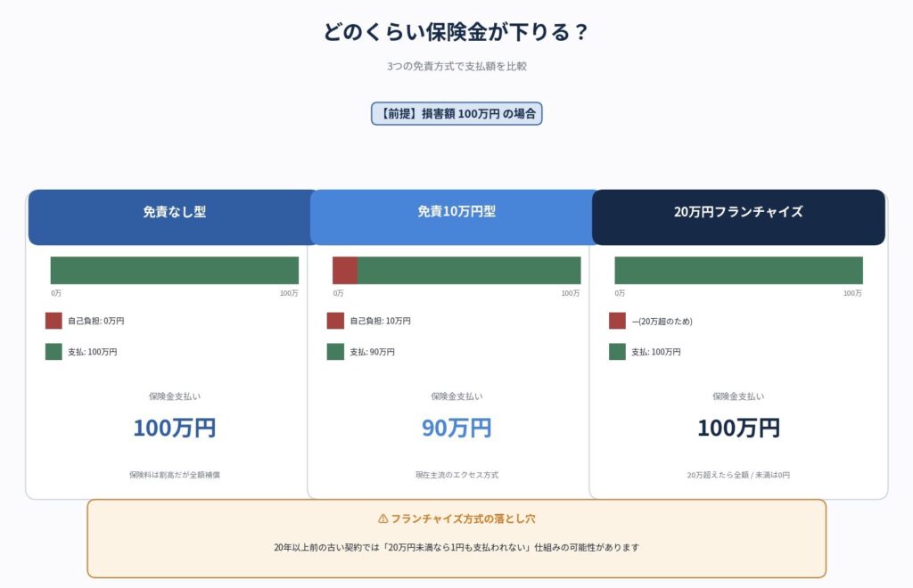Click red ー(20万超のため) legend swatch
This screenshot has width=913, height=588.
617,321
